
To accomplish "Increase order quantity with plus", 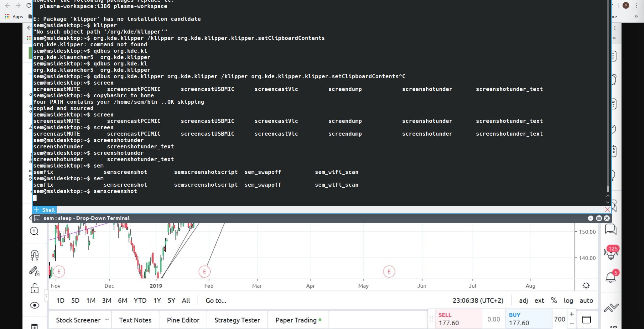I will (x=572, y=314).
